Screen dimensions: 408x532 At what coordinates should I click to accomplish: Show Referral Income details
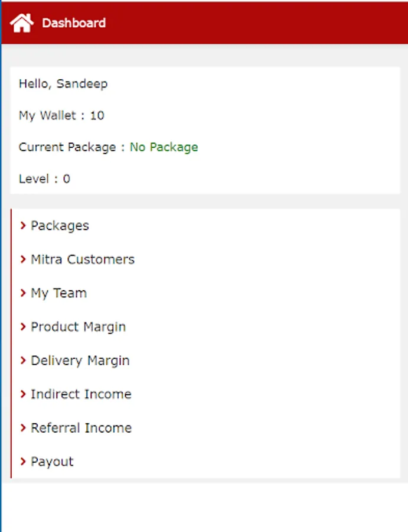pos(81,428)
